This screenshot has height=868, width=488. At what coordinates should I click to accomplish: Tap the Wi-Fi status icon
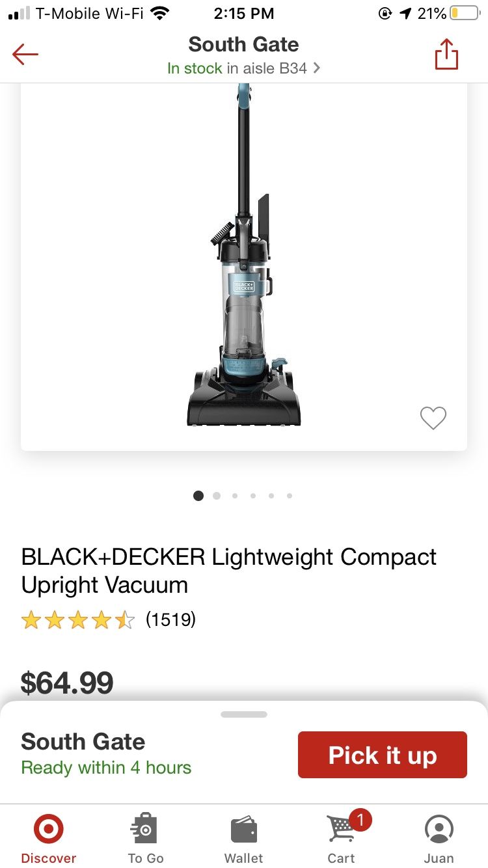[159, 13]
